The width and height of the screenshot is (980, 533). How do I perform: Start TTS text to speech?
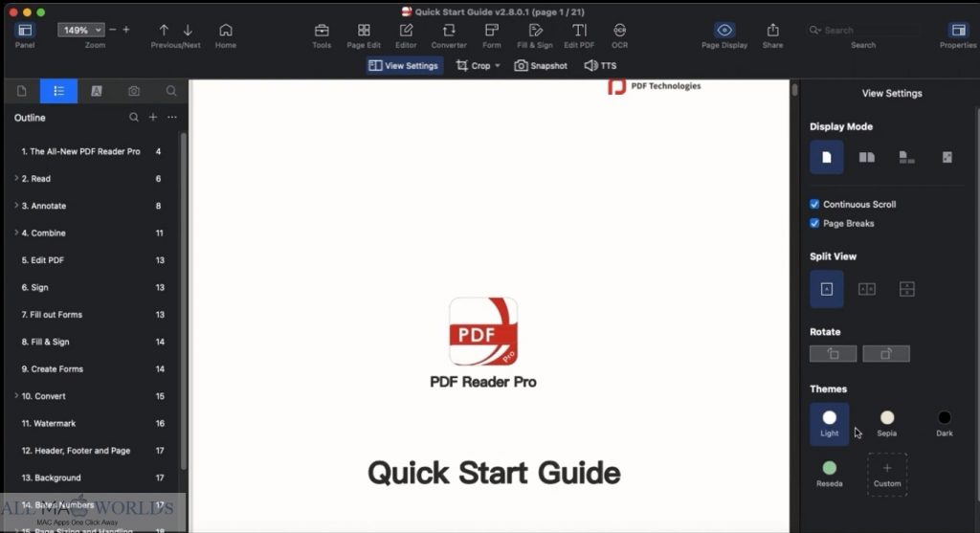coord(600,66)
